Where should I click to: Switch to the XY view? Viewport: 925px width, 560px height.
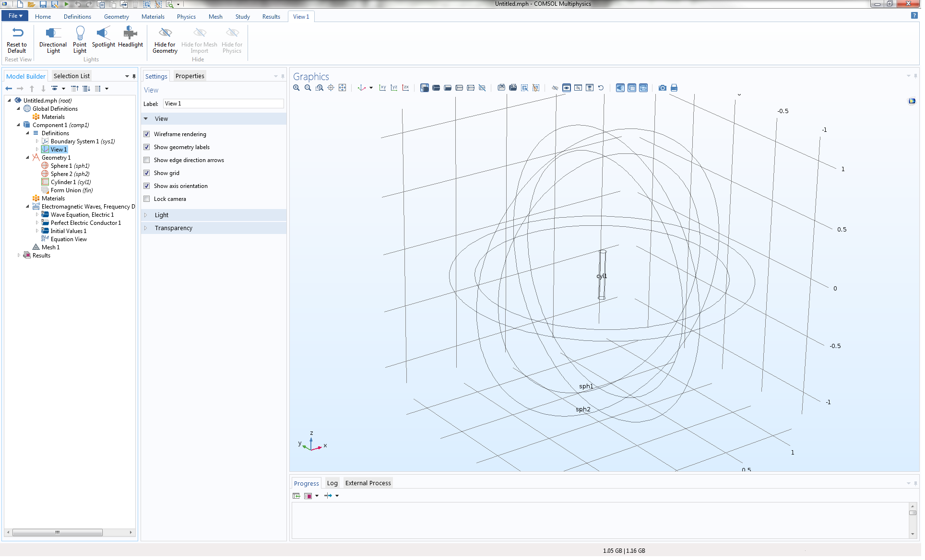click(382, 88)
